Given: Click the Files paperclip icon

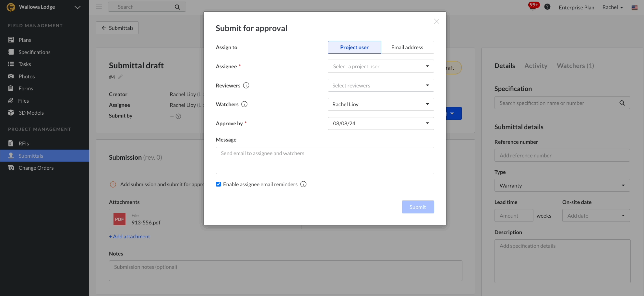Looking at the screenshot, I should pyautogui.click(x=11, y=100).
